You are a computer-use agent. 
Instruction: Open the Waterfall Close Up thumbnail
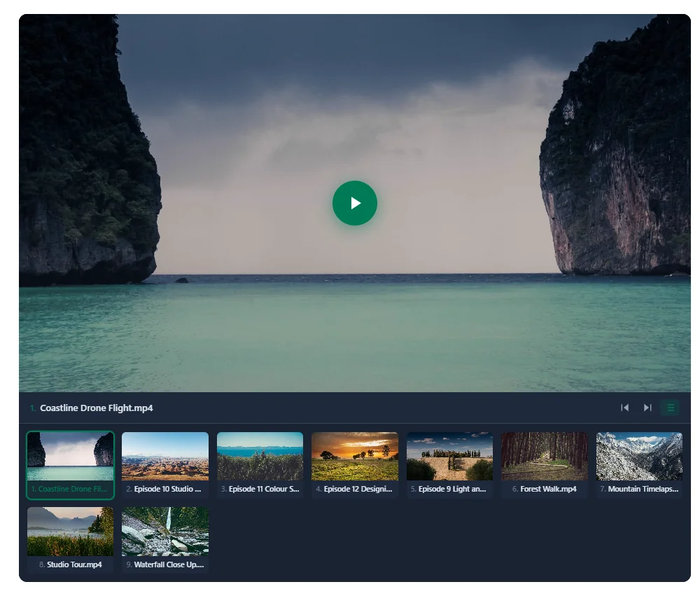point(165,540)
